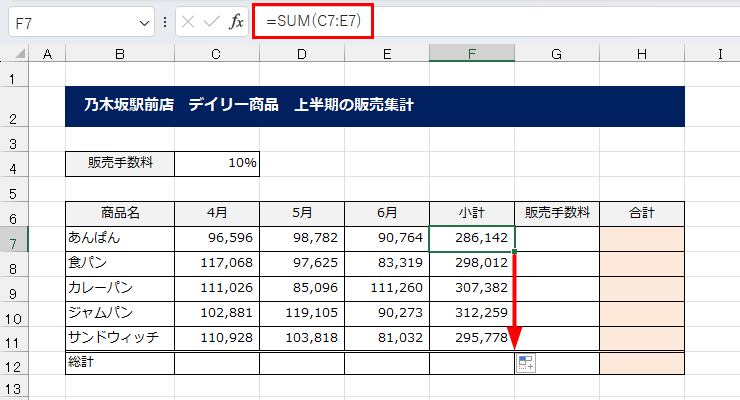This screenshot has height=400, width=740.
Task: Click the 6月 header cell
Action: [387, 214]
